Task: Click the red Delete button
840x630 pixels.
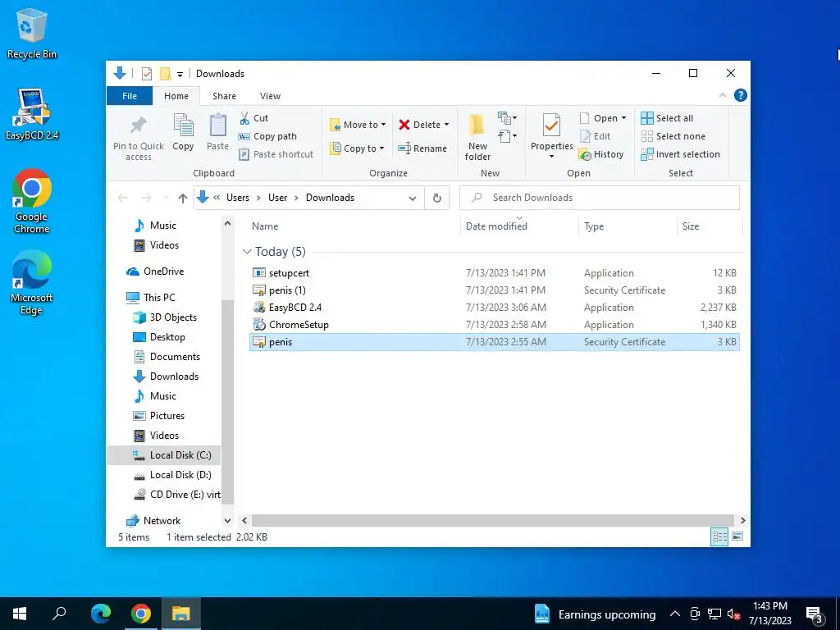Action: (x=419, y=125)
